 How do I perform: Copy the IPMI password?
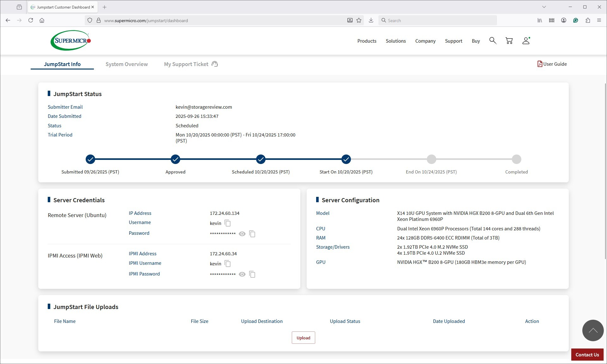point(252,275)
